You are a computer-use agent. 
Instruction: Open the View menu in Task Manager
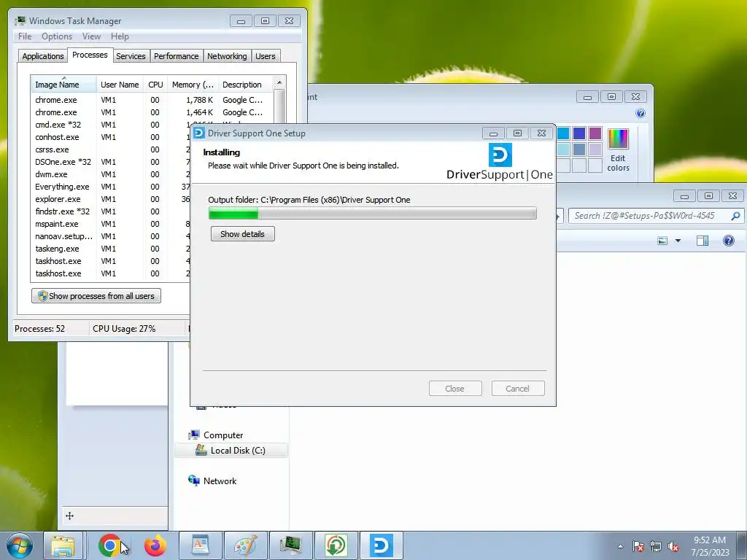coord(91,36)
